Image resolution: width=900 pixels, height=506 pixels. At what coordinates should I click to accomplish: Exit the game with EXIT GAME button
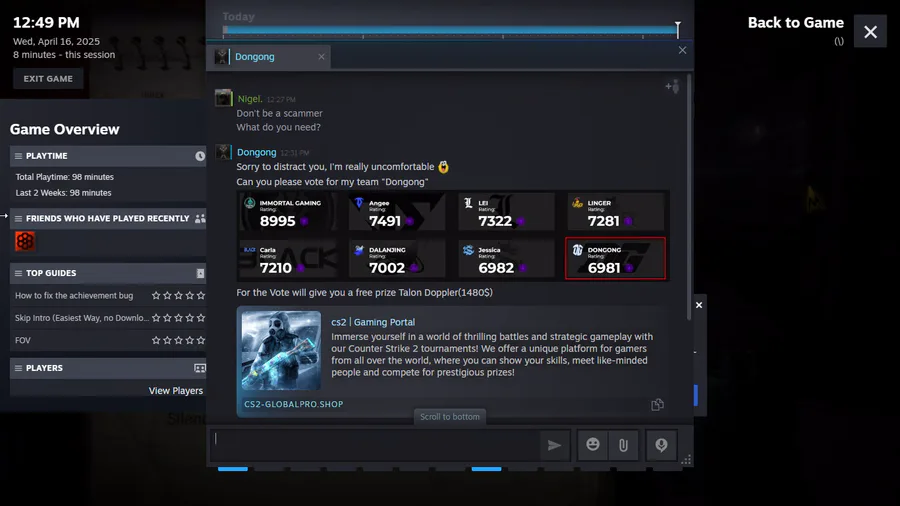click(48, 79)
